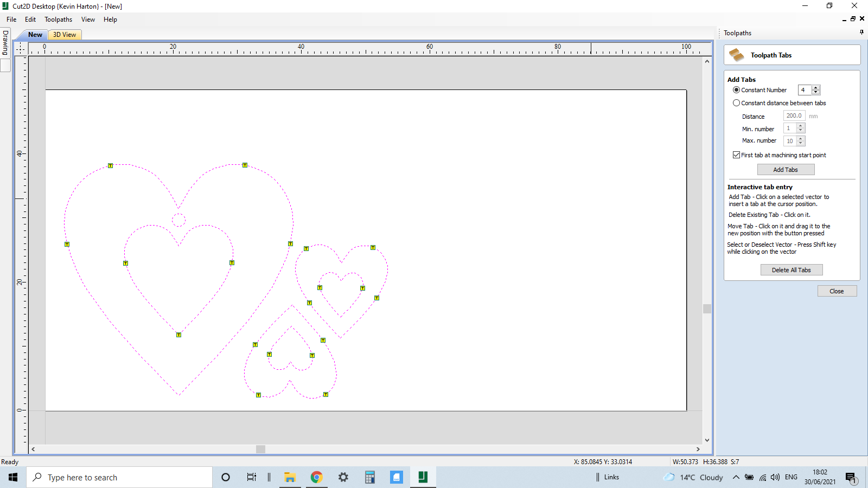Viewport: 868px width, 488px height.
Task: Open the Toolpaths menu
Action: pyautogui.click(x=58, y=20)
